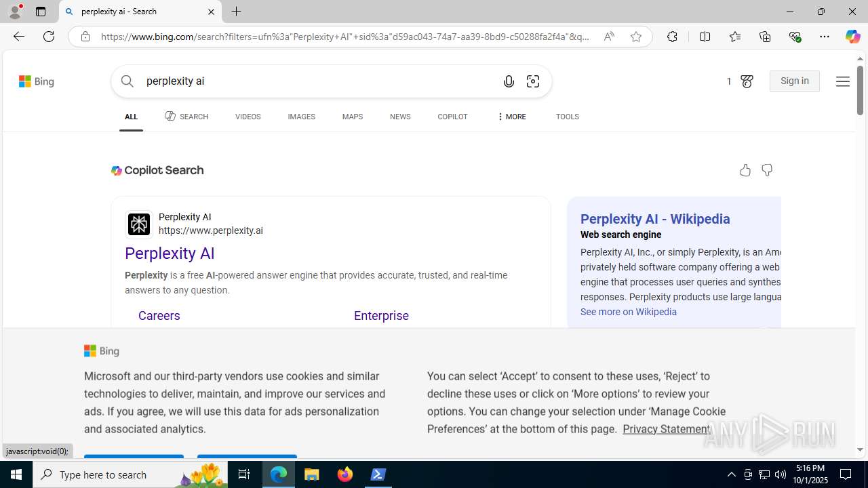Switch to the SEARCH tab

(x=186, y=117)
